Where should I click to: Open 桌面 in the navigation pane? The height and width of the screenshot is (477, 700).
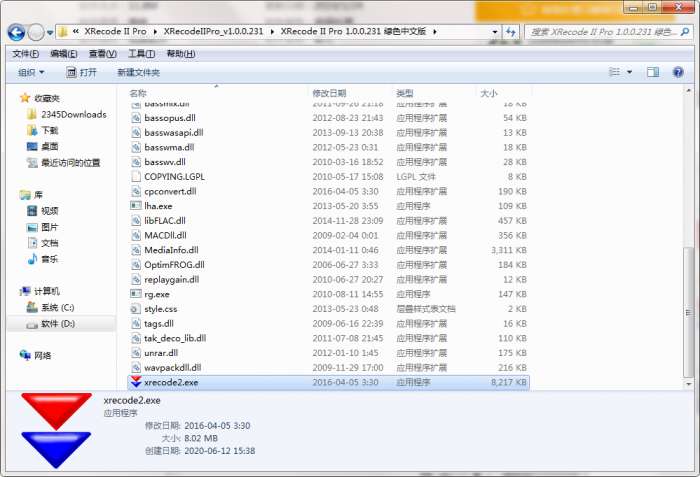(50, 146)
